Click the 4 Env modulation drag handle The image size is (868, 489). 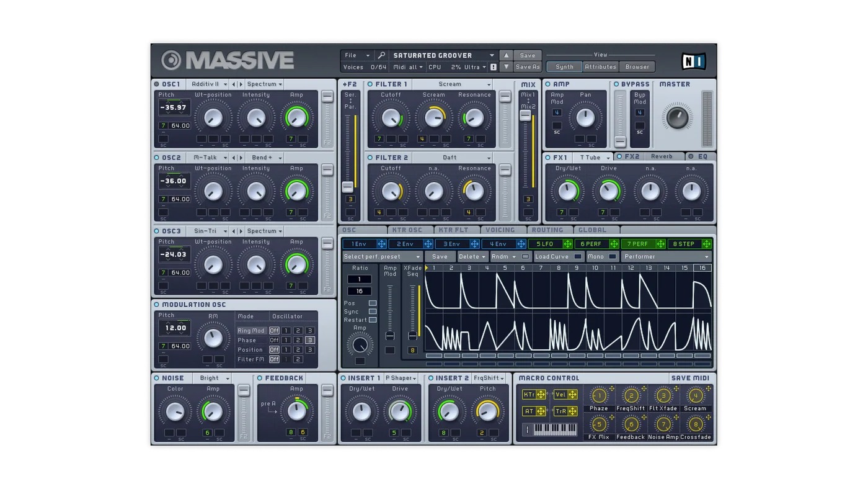pyautogui.click(x=521, y=244)
